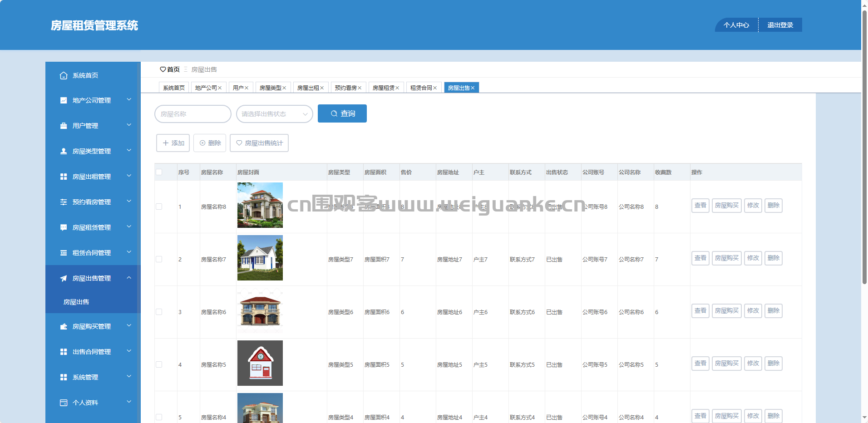
Task: Close the 地产公司 tab with its X
Action: tap(220, 88)
